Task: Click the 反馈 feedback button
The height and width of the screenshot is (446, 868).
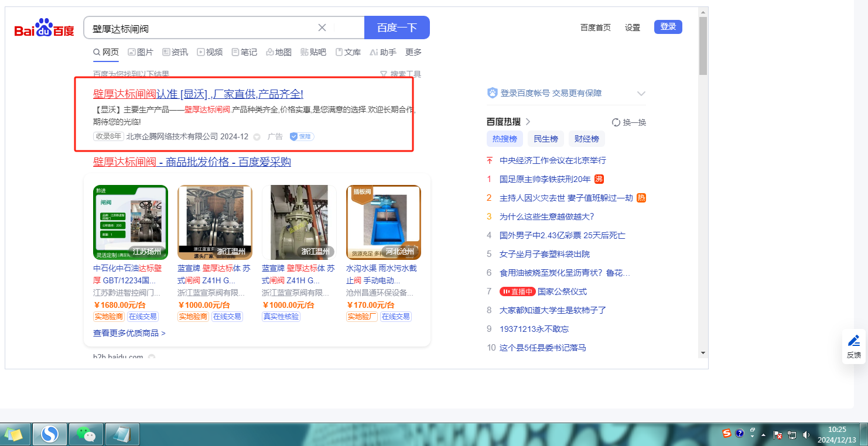Action: pos(854,346)
